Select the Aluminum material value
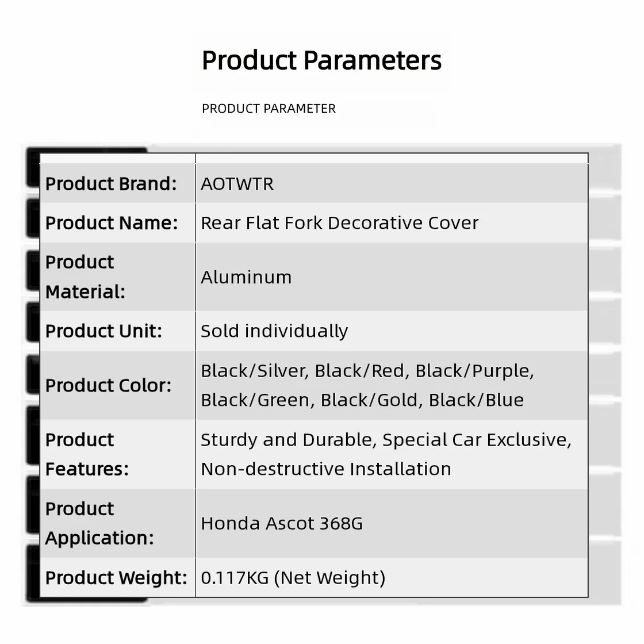The image size is (644, 644). 246,277
